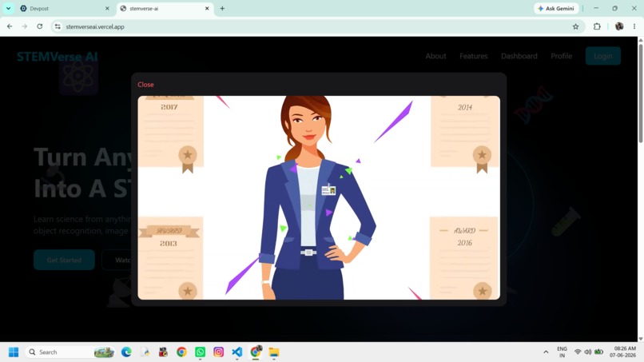Show hidden system tray icons
The width and height of the screenshot is (644, 362).
(546, 352)
